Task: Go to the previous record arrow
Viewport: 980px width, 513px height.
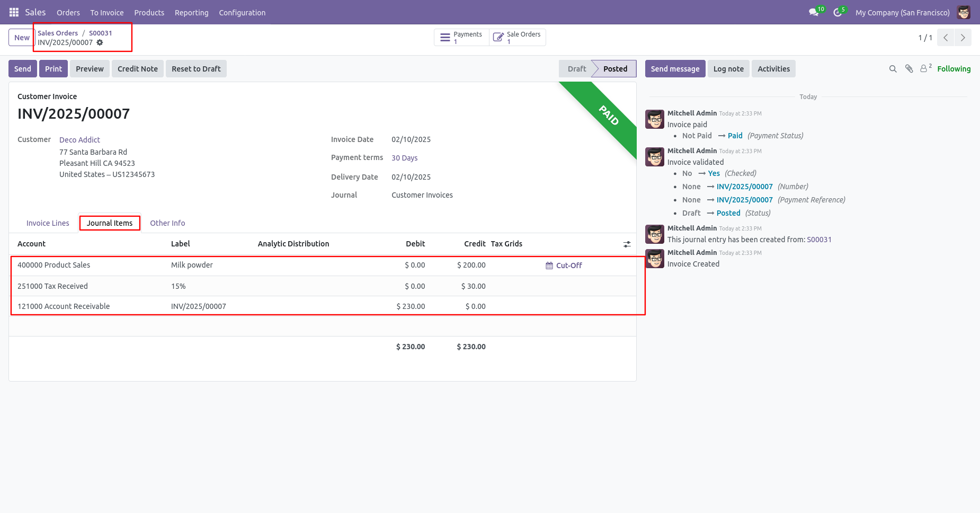Action: point(946,38)
